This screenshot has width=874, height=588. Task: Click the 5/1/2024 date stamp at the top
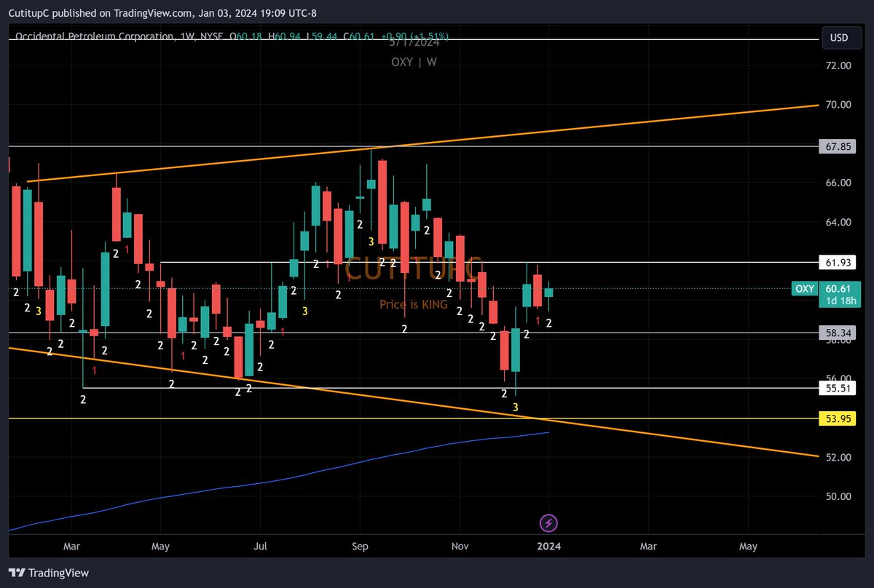[x=416, y=41]
